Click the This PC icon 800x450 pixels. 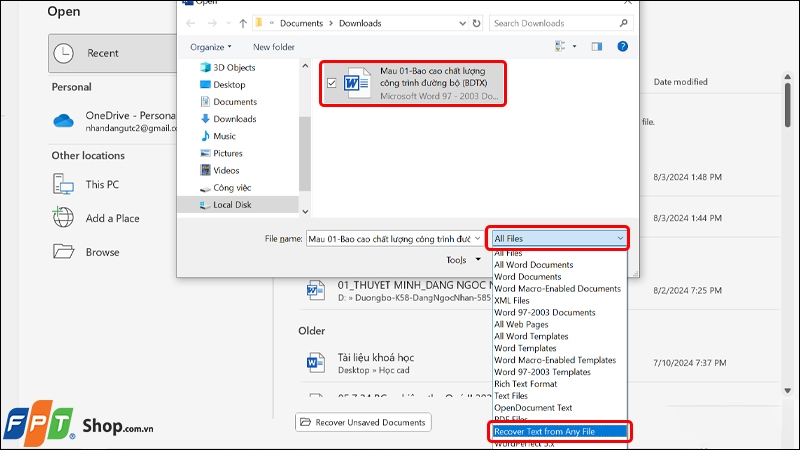click(x=63, y=184)
